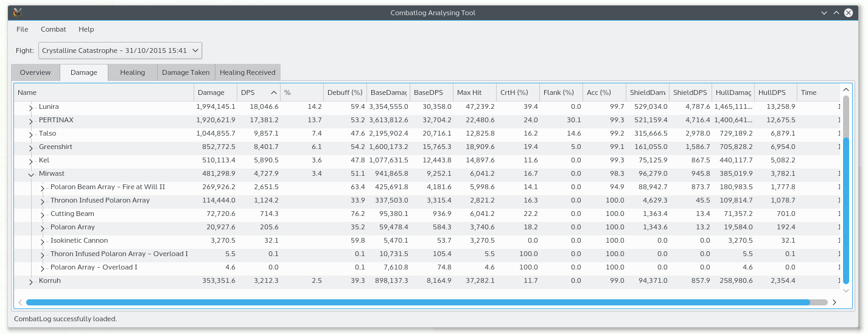Click the scroll left arrow
Viewport: 868px width, 334px height.
pos(20,302)
